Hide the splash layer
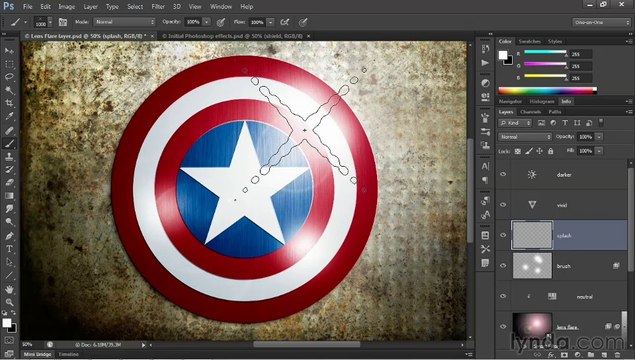635x360 pixels. pyautogui.click(x=503, y=235)
